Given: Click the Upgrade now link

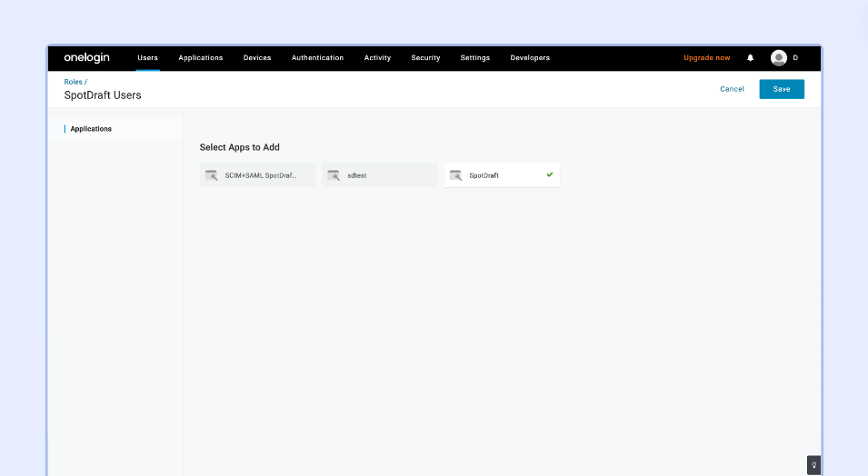Looking at the screenshot, I should (707, 57).
